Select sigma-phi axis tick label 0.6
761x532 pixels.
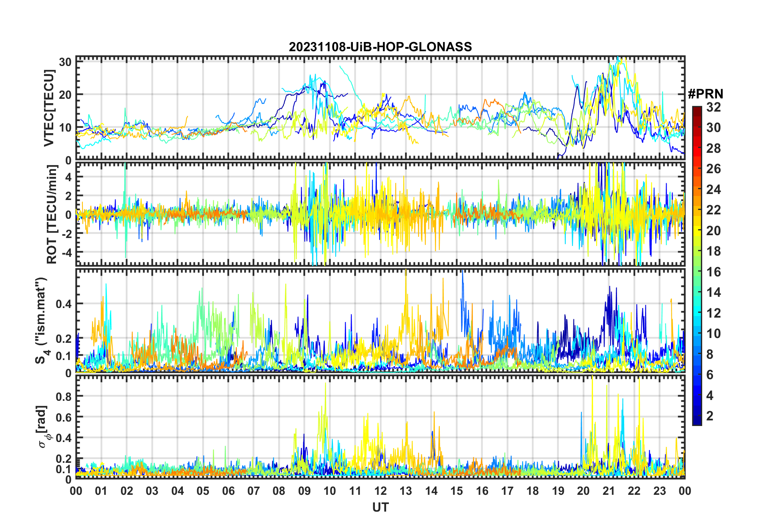(x=64, y=417)
